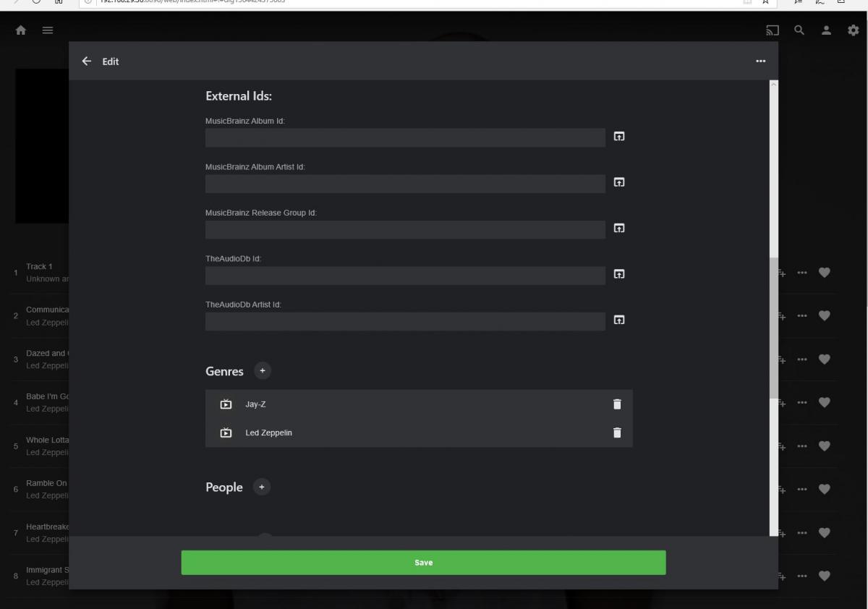The height and width of the screenshot is (609, 868).
Task: Favorite track 4 with heart icon
Action: tap(824, 403)
